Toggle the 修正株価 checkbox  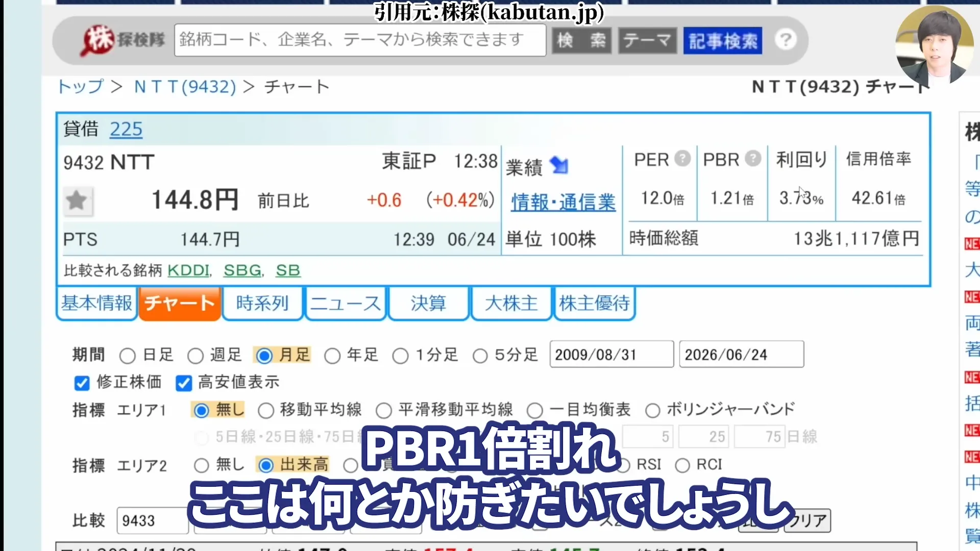click(x=82, y=383)
